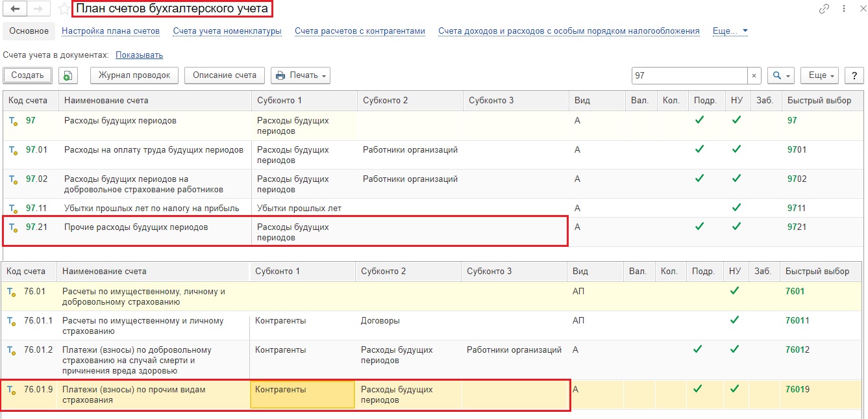The height and width of the screenshot is (419, 868).
Task: Click the account icon in row 97.21
Action: (12, 228)
